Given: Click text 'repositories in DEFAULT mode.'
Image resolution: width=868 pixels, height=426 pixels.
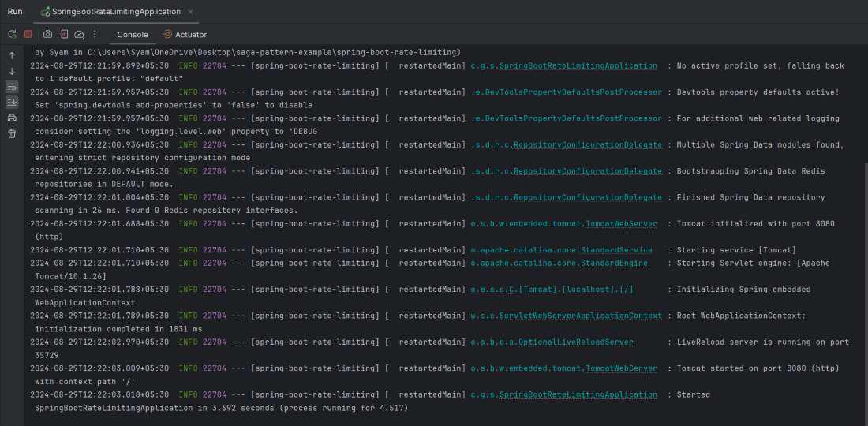Looking at the screenshot, I should click(104, 185).
